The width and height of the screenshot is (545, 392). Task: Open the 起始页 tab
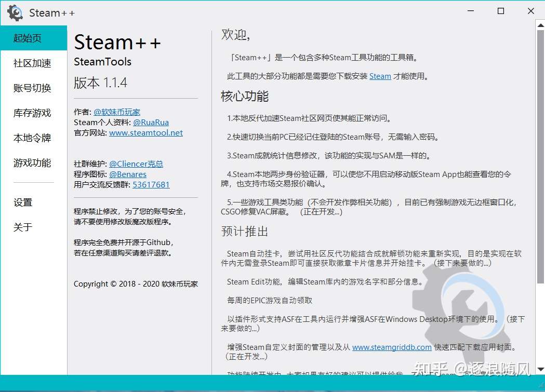click(x=34, y=38)
